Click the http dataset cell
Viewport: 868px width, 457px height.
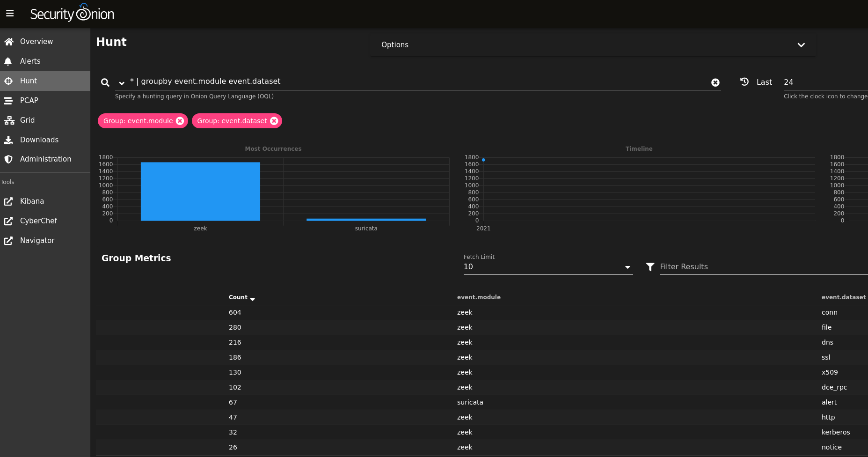point(828,418)
